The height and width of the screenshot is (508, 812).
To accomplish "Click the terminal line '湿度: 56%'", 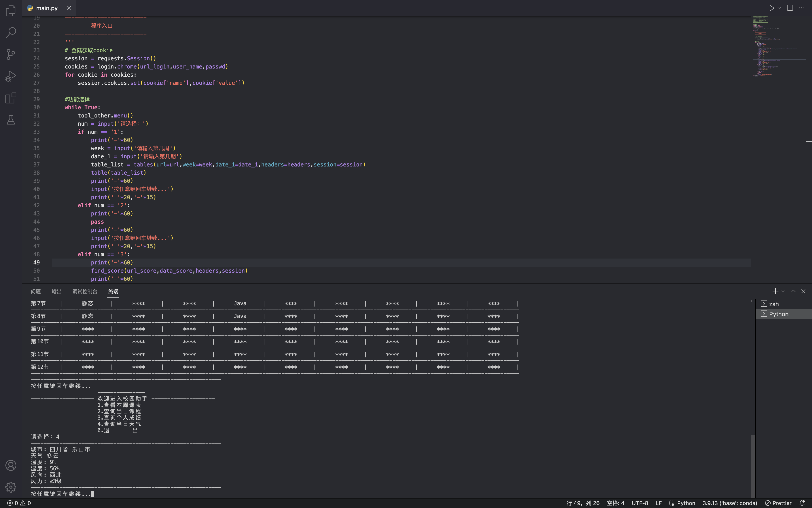I will coord(45,468).
